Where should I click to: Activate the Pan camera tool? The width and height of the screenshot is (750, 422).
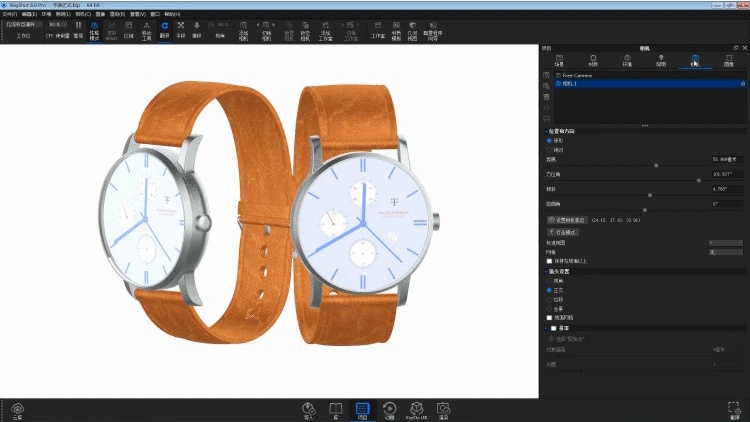click(181, 30)
